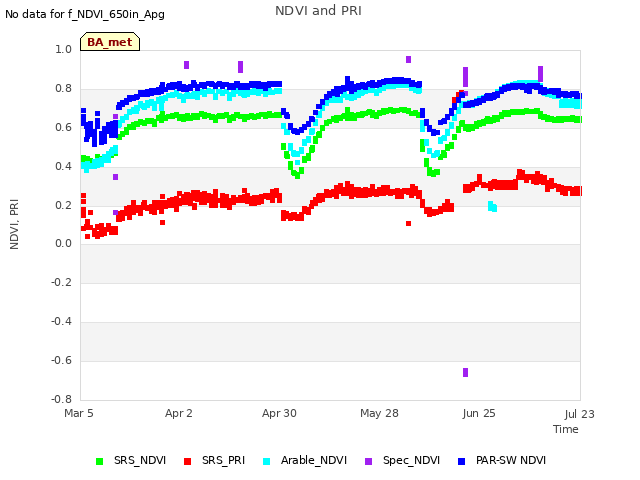Image resolution: width=640 pixels, height=480 pixels.
Task: Click the 0.0 y-axis tick label
Action: pyautogui.click(x=63, y=244)
